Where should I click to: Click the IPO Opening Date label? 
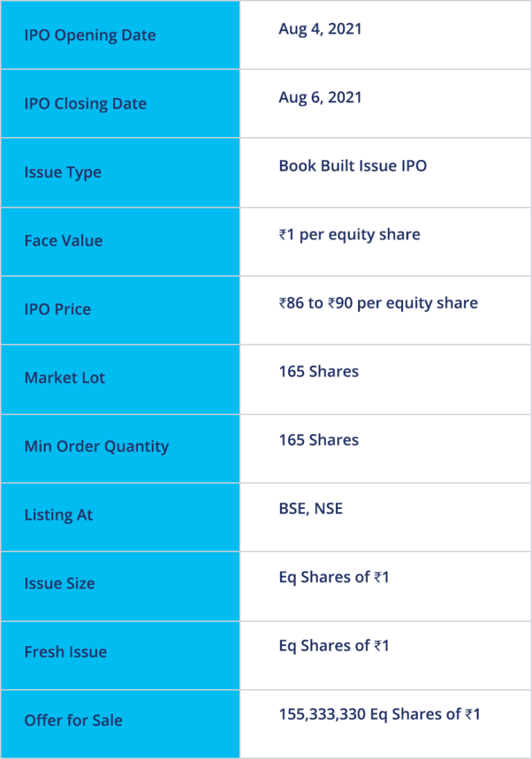90,35
